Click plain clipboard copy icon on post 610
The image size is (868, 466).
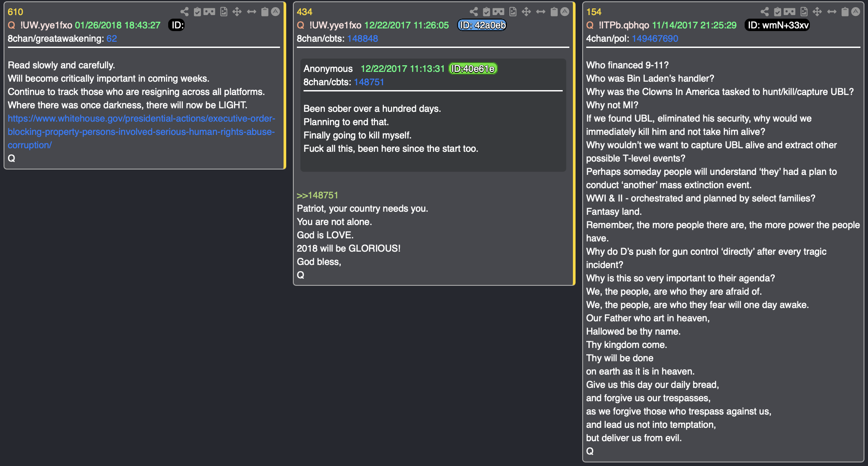pos(264,12)
